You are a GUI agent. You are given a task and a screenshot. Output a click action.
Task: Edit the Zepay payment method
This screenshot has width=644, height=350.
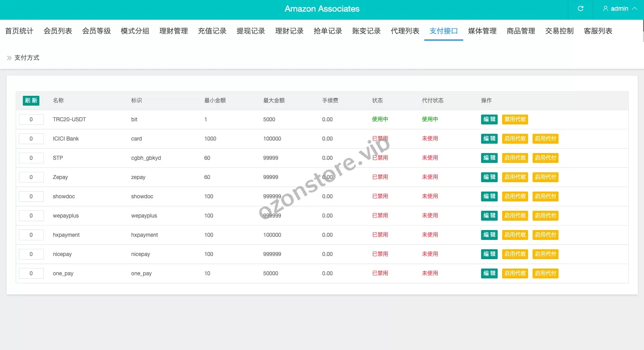pyautogui.click(x=489, y=177)
